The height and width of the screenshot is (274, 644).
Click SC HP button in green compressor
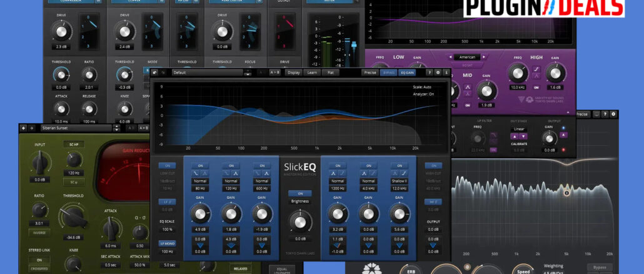74,144
